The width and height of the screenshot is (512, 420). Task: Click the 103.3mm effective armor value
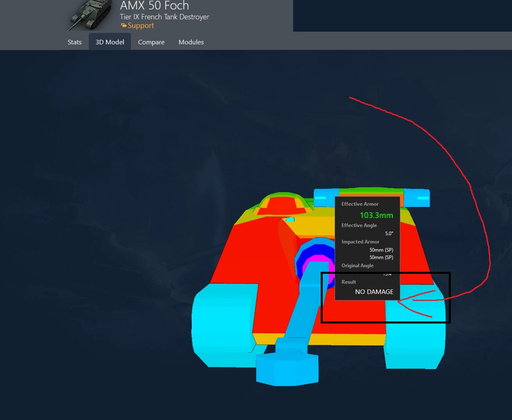377,215
